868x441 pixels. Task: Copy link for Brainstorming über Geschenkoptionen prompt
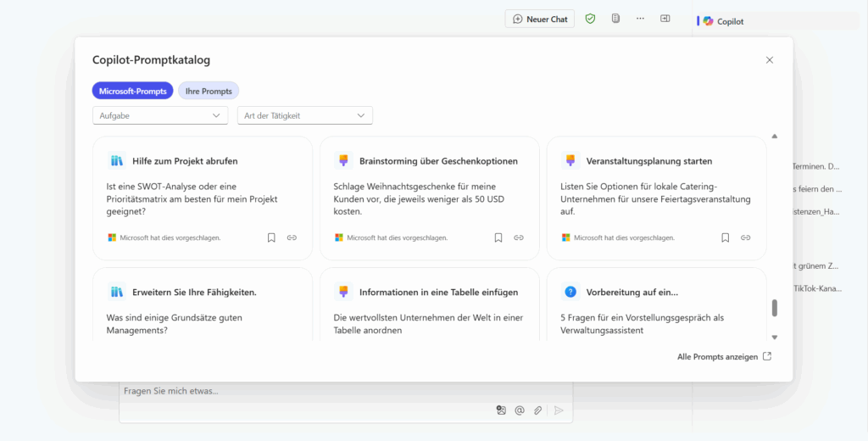point(519,237)
